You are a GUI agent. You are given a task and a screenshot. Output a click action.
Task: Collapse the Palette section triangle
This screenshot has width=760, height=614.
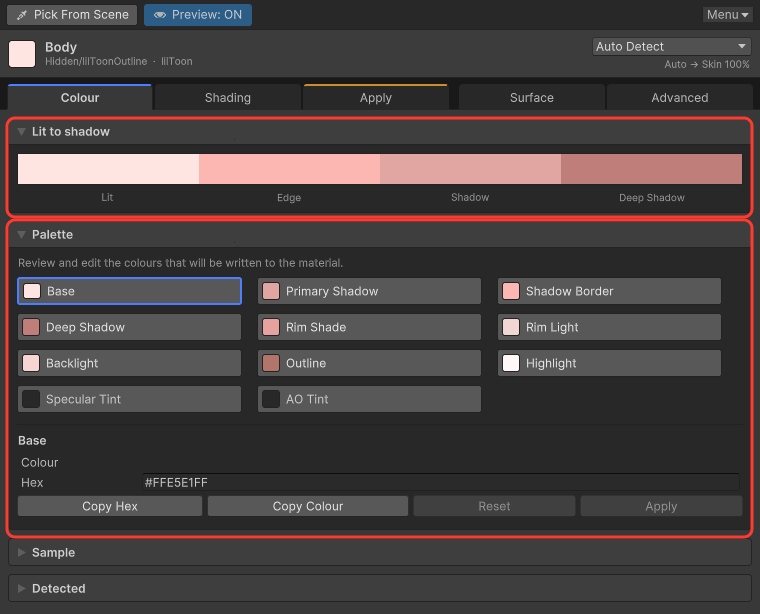click(x=21, y=235)
